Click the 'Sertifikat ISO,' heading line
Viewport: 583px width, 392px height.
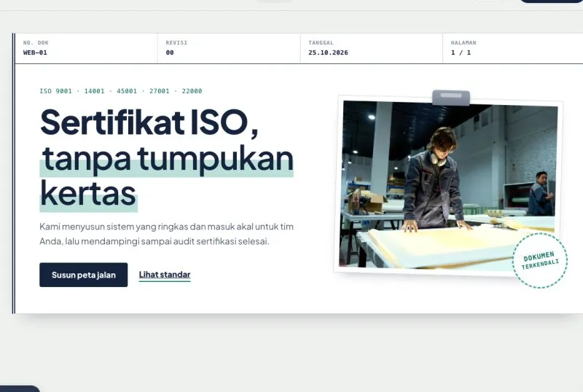[x=149, y=122]
